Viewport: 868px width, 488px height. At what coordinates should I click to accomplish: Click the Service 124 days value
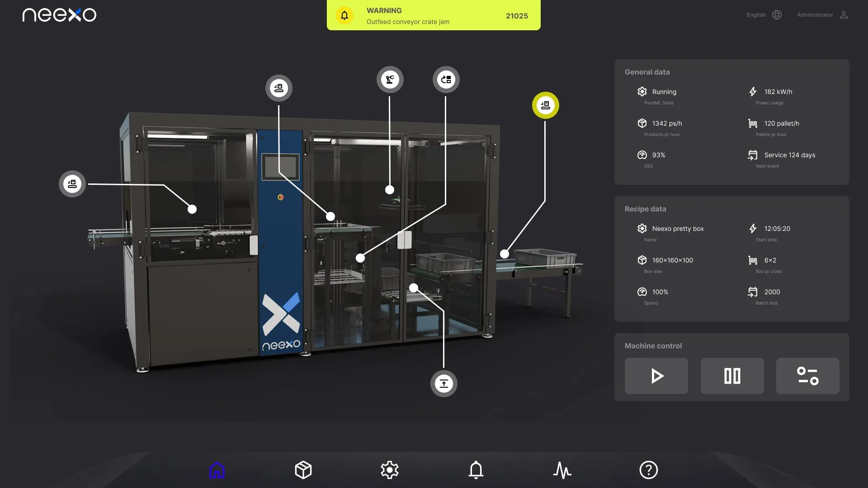tap(790, 155)
